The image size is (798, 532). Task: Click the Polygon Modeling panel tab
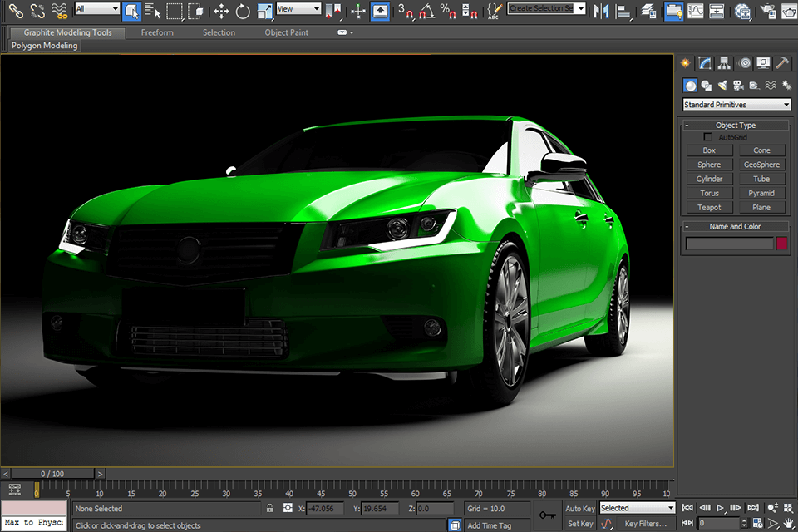coord(45,46)
